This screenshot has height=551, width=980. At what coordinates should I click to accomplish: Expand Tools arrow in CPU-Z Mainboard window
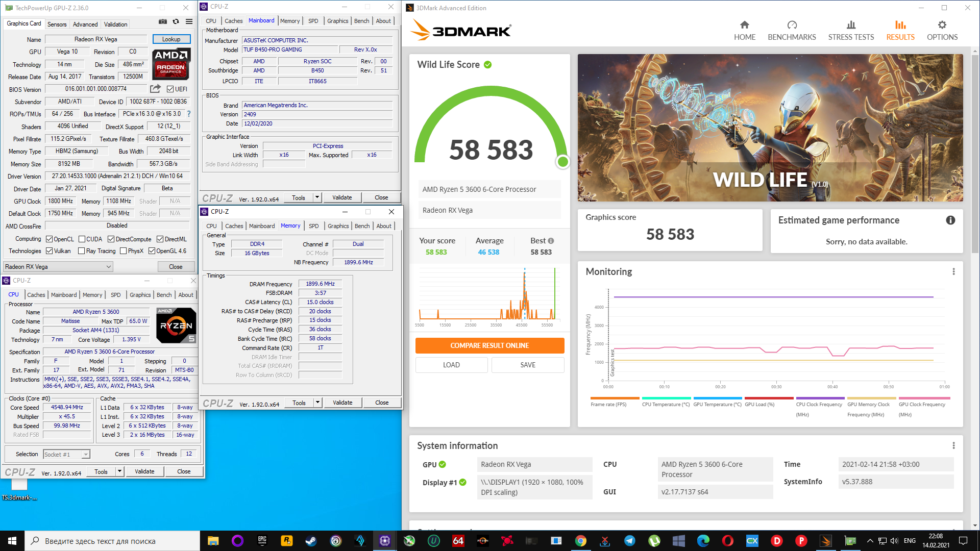[317, 197]
